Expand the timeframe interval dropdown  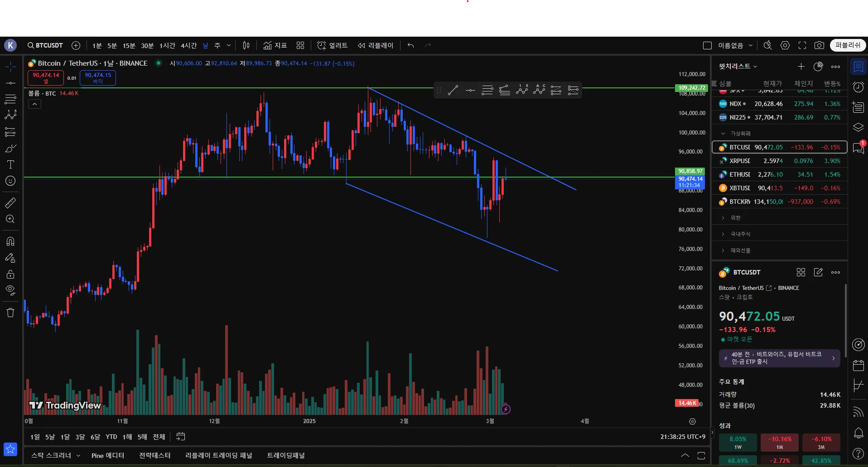[229, 45]
